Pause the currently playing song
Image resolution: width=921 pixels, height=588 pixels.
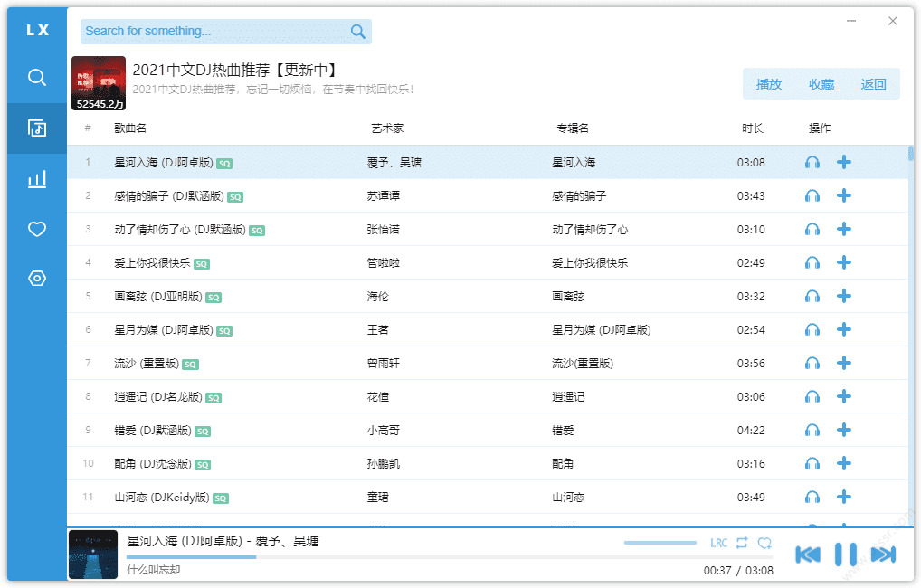tap(845, 555)
